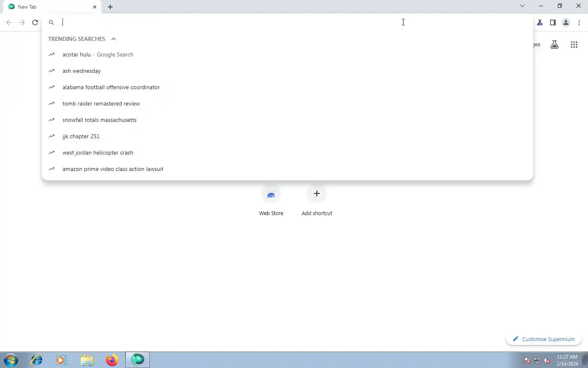Image resolution: width=588 pixels, height=368 pixels.
Task: Open the Google apps grid
Action: (x=574, y=45)
